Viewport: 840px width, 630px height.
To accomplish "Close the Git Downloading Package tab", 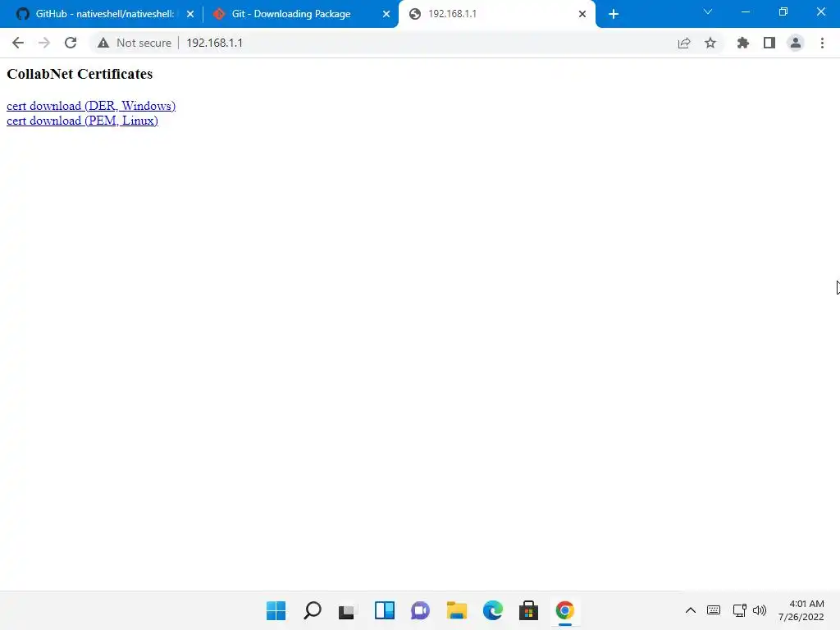I will point(386,14).
